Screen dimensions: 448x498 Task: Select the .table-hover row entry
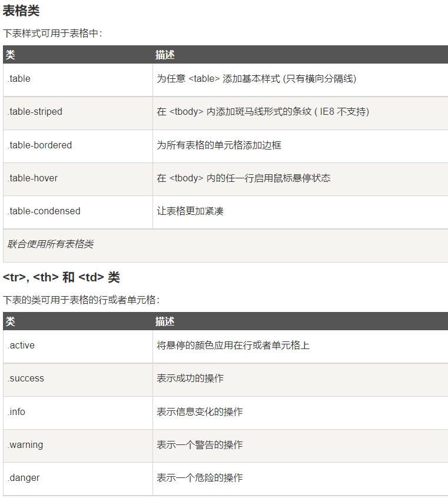[32, 178]
